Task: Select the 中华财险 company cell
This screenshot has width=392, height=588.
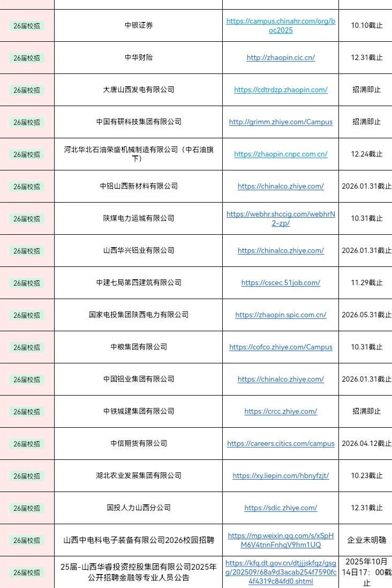Action: (x=139, y=58)
